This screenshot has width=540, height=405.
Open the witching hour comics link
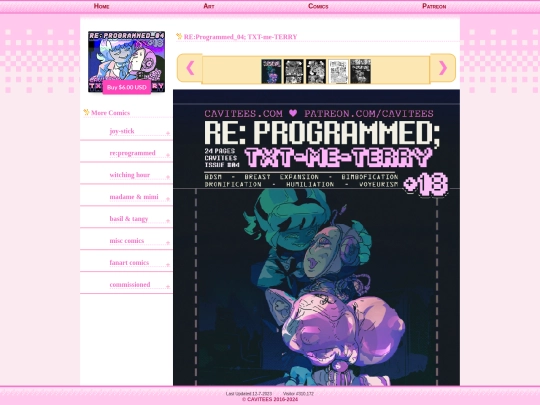130,175
